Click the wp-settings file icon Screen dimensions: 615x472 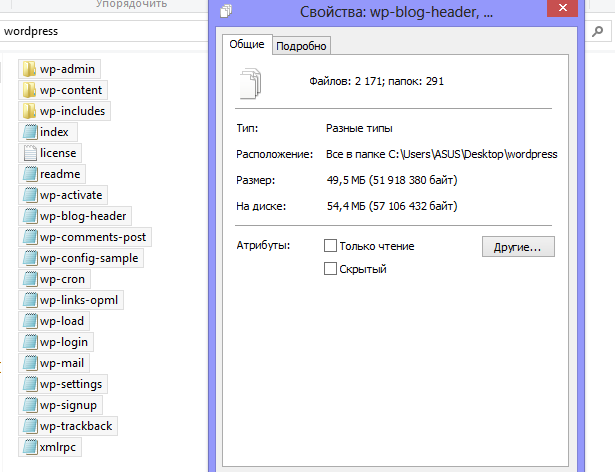coord(30,384)
